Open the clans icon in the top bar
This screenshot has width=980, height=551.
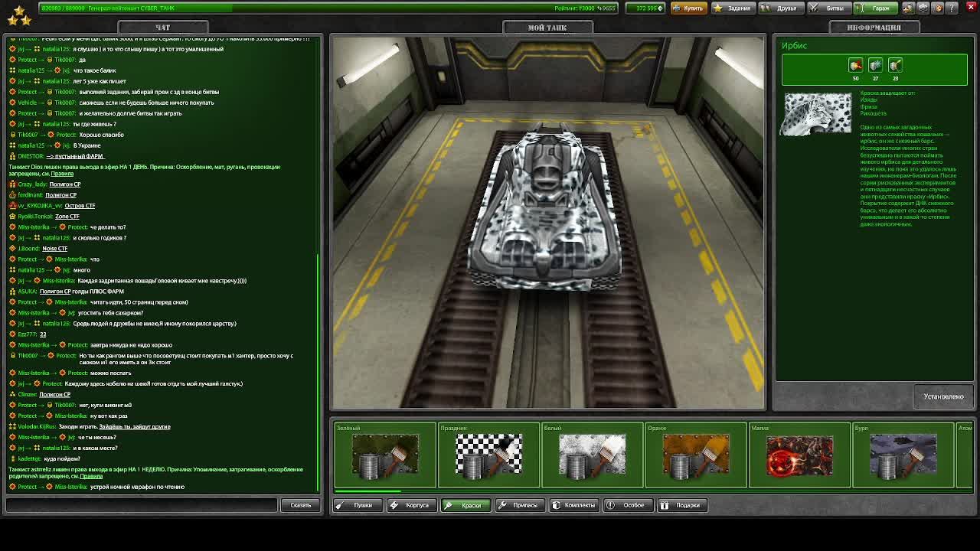coord(908,8)
